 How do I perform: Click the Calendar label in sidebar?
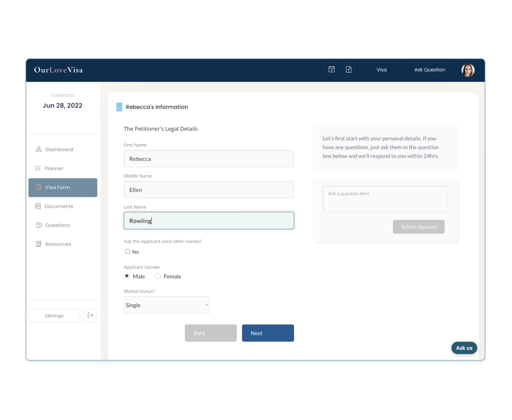coord(62,95)
